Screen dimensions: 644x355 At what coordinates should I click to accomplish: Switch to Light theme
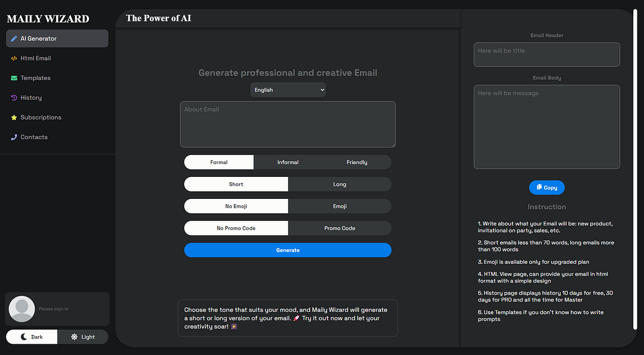[83, 337]
